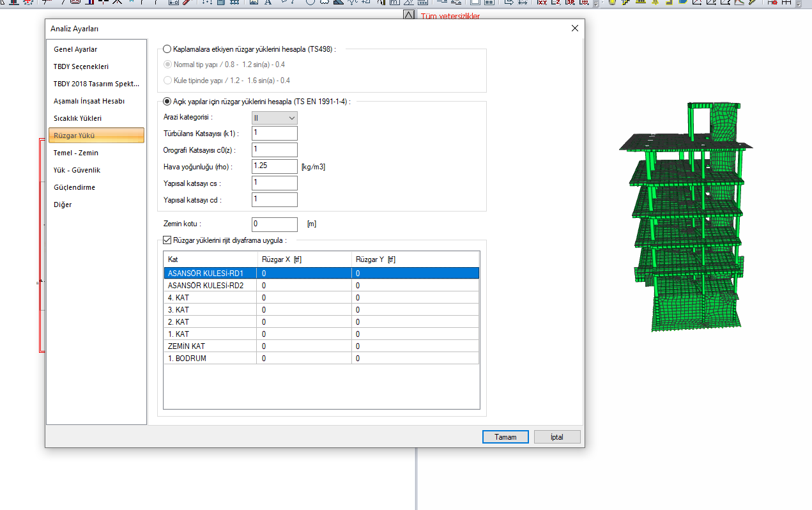Click Rüzgar X cell of 1. KAT

[305, 334]
